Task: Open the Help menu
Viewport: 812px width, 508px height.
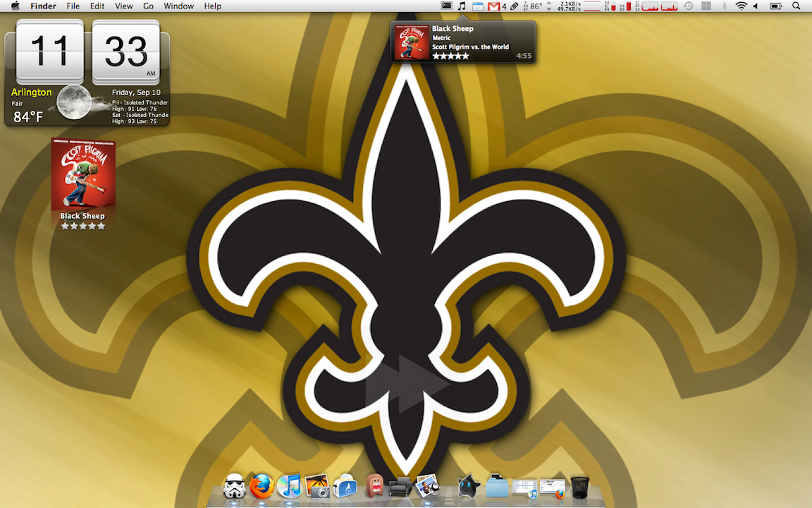Action: point(212,6)
